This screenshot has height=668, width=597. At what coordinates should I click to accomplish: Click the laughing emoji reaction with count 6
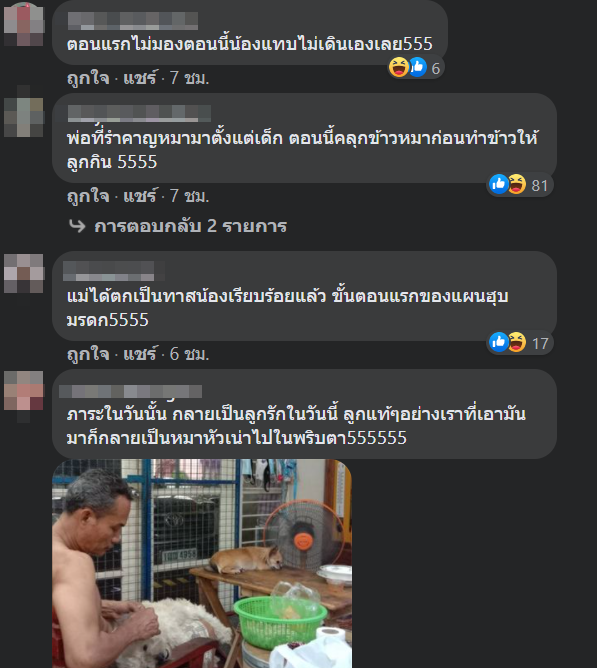(x=398, y=67)
